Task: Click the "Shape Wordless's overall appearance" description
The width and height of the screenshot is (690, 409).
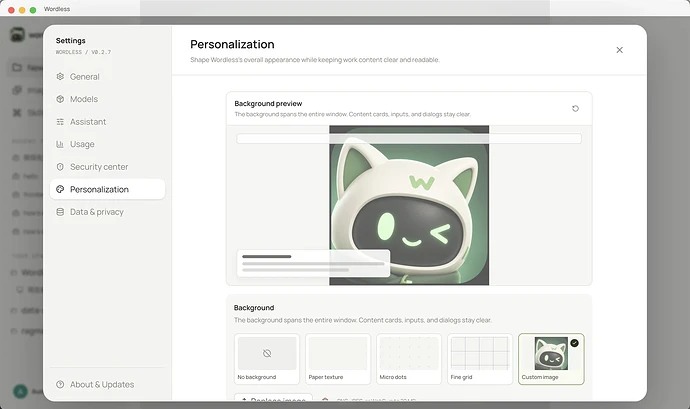Action: tap(315, 60)
